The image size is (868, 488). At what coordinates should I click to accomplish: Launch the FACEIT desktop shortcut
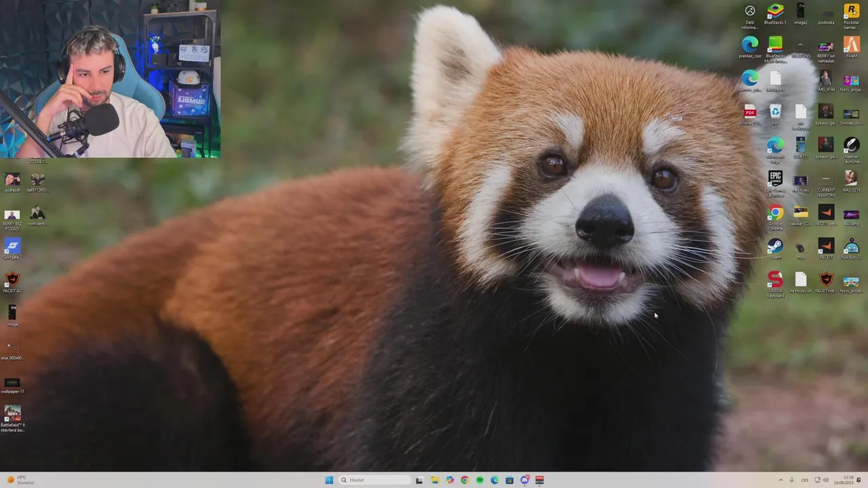826,248
